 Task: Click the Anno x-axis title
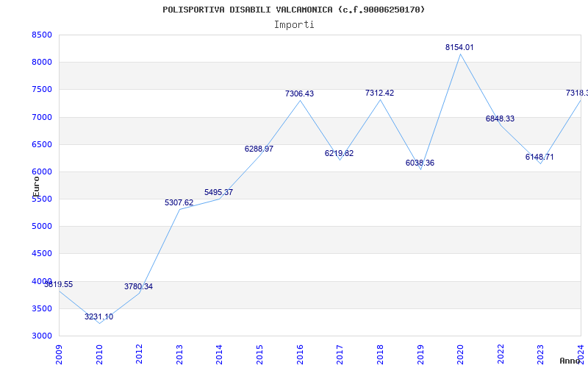pyautogui.click(x=570, y=361)
